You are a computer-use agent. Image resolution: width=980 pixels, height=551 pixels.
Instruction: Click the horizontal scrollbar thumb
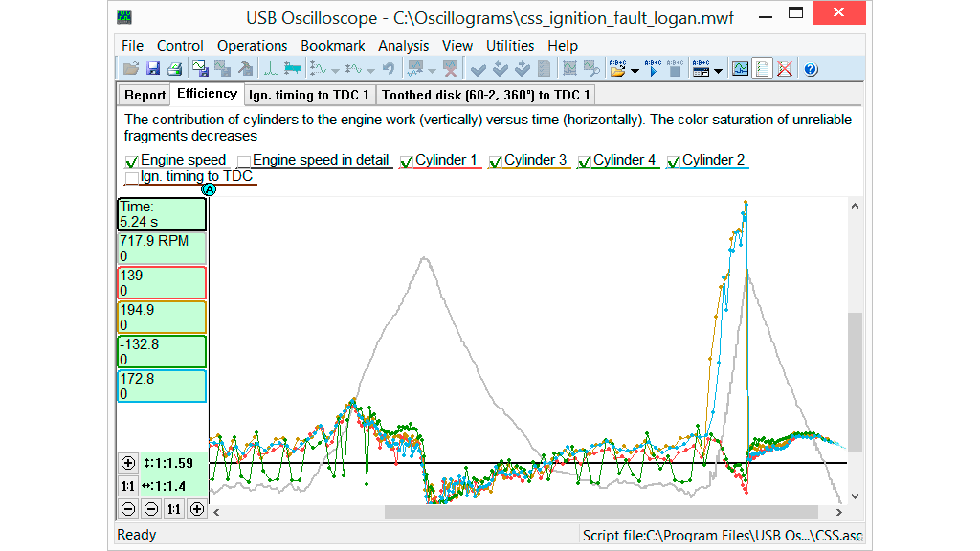[600, 512]
